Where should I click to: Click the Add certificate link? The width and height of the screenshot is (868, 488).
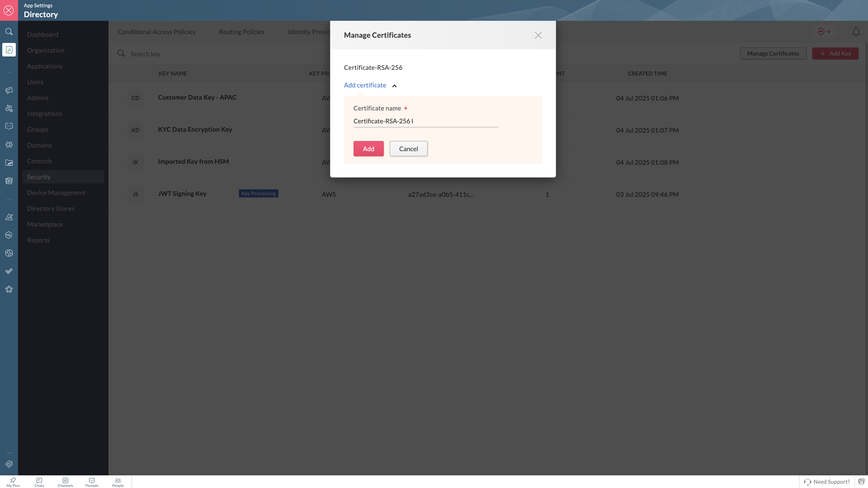(x=365, y=85)
